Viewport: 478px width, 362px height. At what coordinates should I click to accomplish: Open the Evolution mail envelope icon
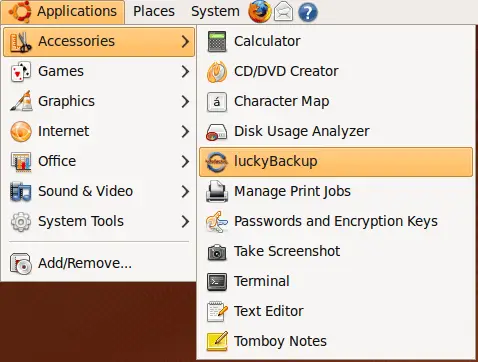(x=283, y=12)
